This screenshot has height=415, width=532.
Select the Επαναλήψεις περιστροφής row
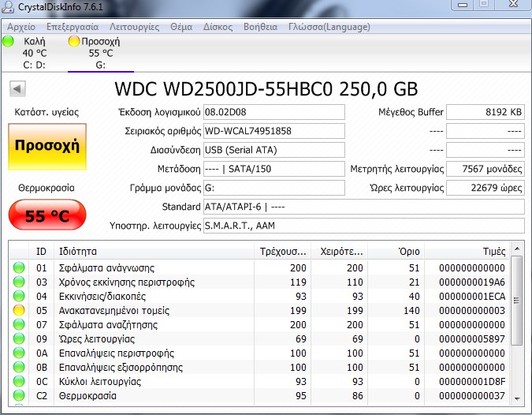[259, 353]
